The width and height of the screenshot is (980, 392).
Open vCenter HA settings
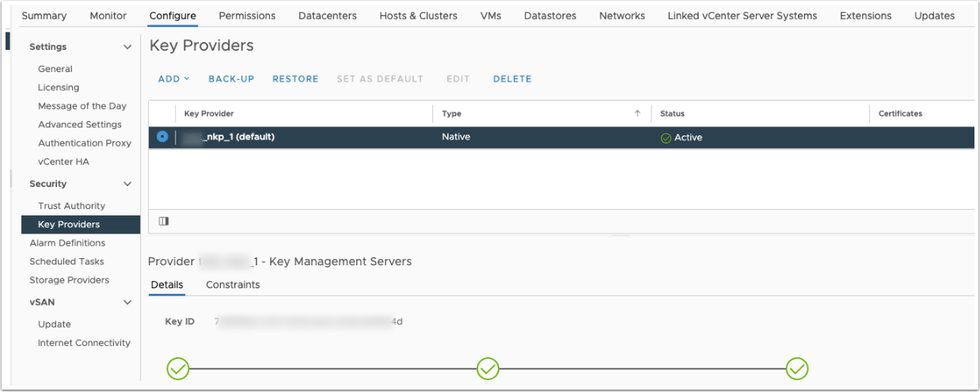[63, 162]
